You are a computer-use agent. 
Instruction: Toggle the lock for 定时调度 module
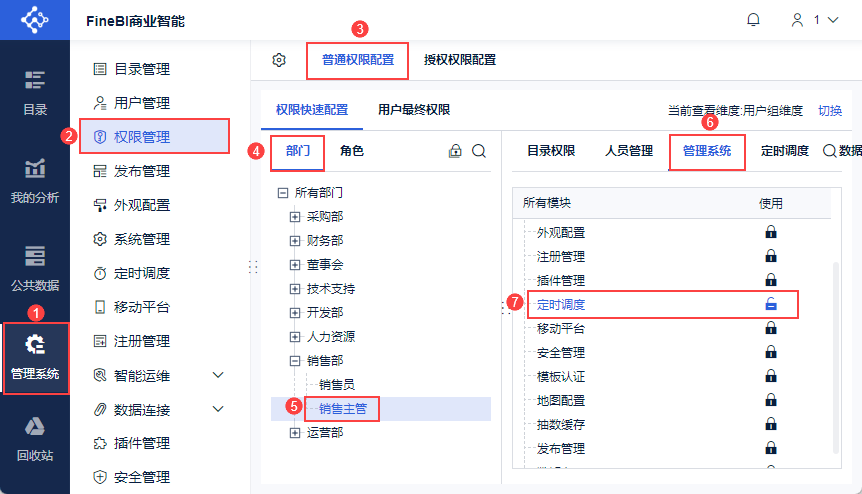coord(771,304)
